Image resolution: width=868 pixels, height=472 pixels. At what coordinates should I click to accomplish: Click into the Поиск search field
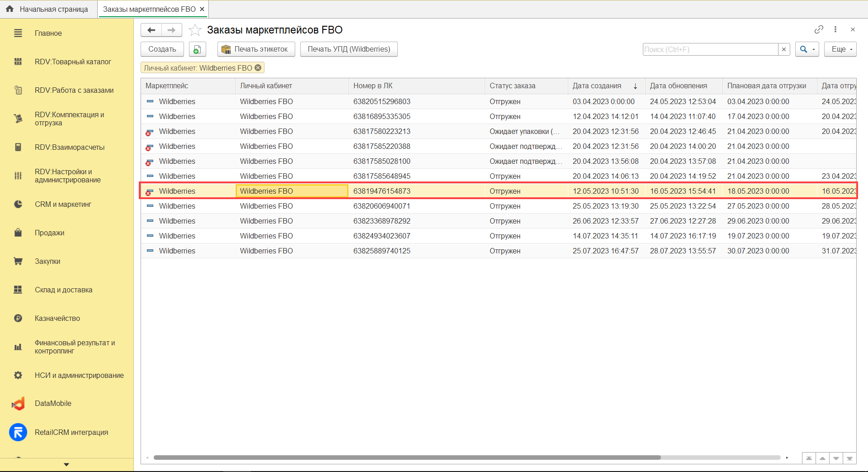710,49
